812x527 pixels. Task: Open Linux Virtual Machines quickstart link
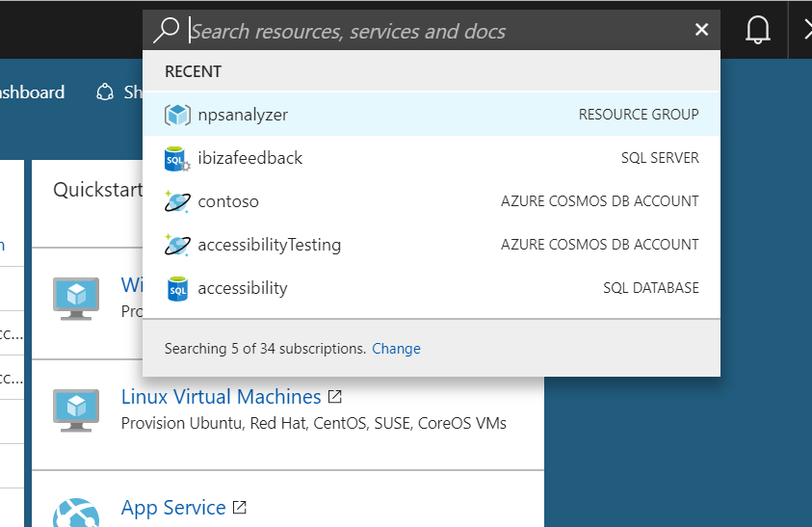pyautogui.click(x=221, y=397)
